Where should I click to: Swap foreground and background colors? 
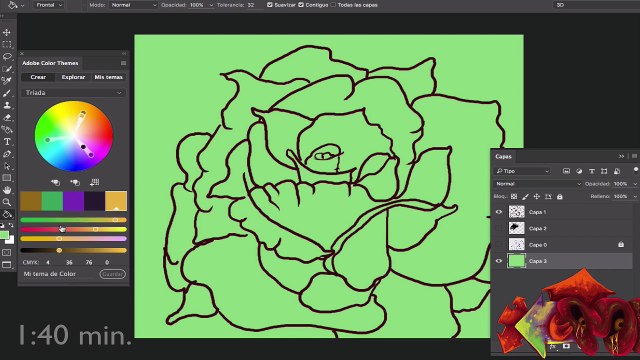[11, 225]
